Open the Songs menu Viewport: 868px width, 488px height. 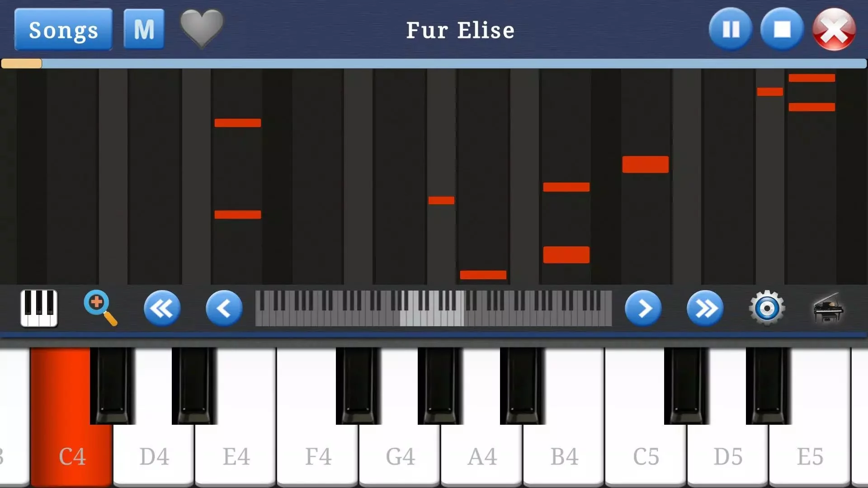click(x=63, y=29)
